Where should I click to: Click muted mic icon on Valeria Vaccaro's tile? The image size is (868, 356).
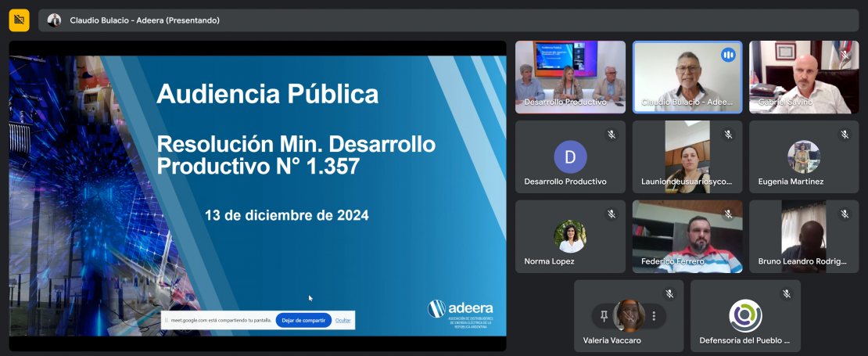[x=669, y=294]
